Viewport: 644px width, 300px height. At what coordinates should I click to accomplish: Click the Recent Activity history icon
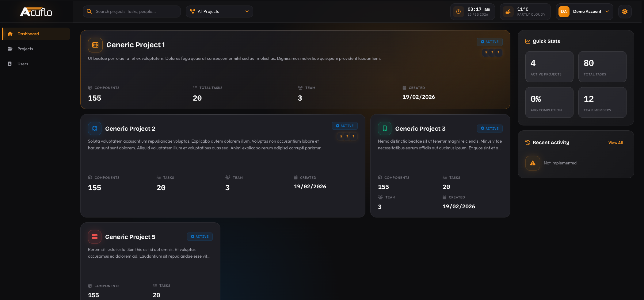[x=528, y=142]
